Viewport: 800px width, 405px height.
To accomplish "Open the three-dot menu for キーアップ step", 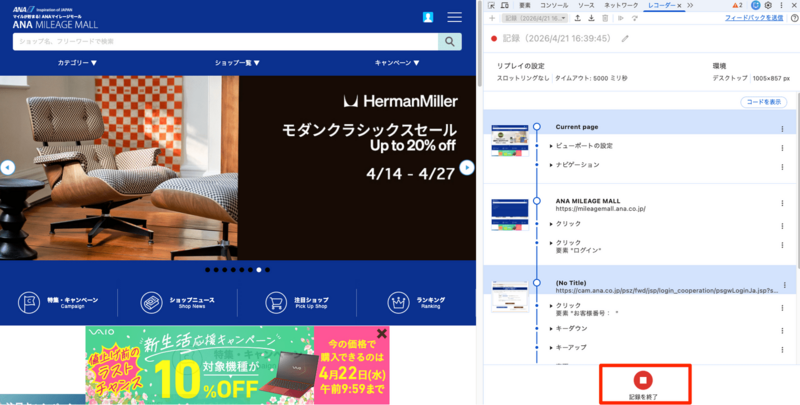I will click(782, 349).
